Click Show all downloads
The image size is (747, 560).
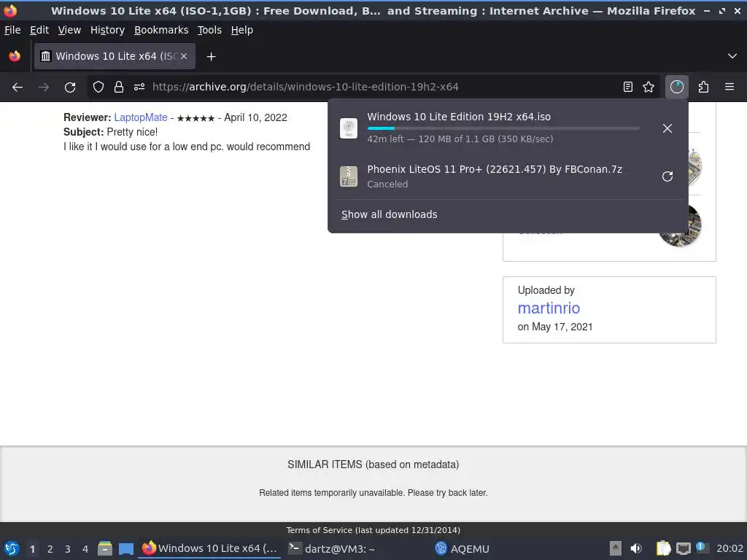pyautogui.click(x=390, y=215)
